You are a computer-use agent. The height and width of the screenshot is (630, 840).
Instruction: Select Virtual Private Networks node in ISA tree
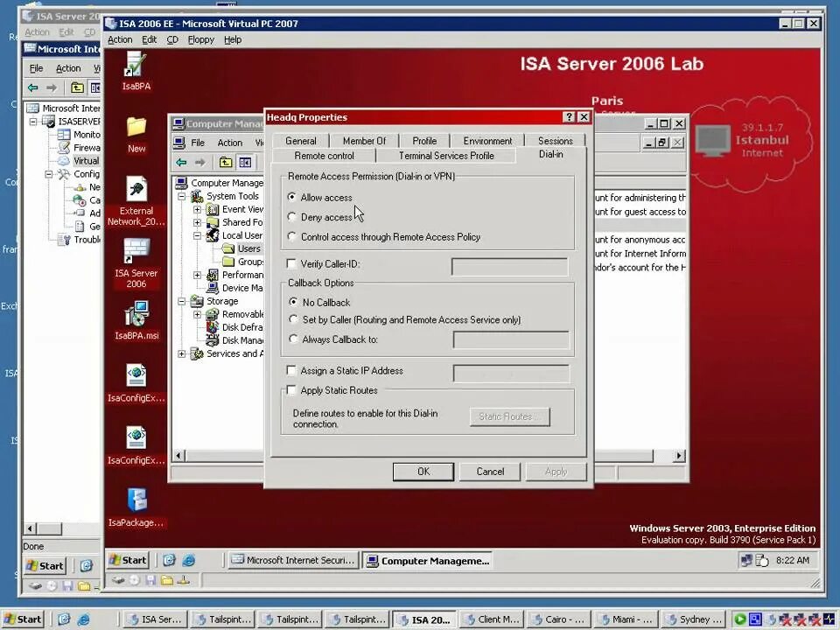(86, 161)
